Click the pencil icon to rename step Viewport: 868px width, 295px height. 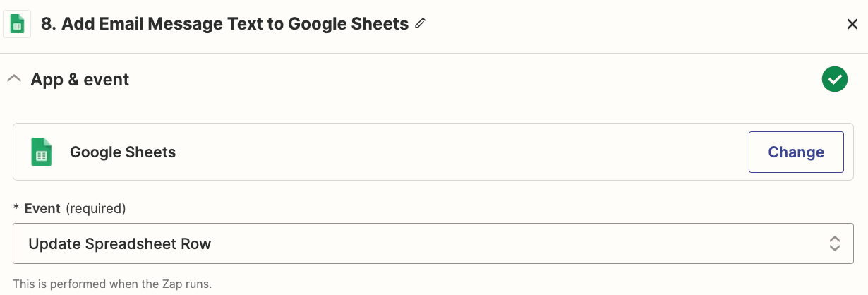click(421, 24)
